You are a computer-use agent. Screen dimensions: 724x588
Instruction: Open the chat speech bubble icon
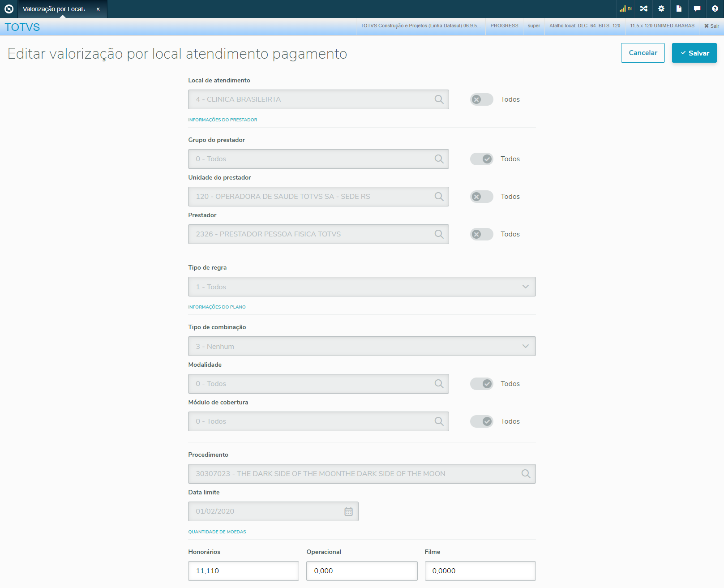[x=697, y=9]
